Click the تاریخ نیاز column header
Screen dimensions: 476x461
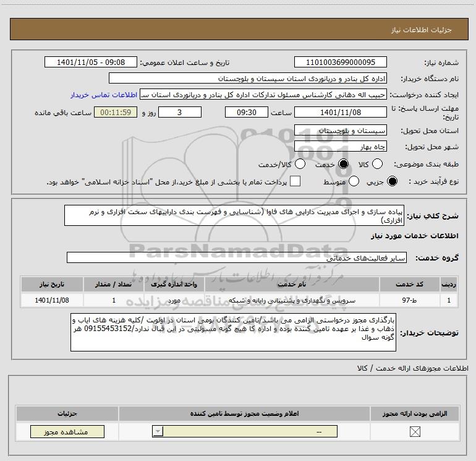52,285
